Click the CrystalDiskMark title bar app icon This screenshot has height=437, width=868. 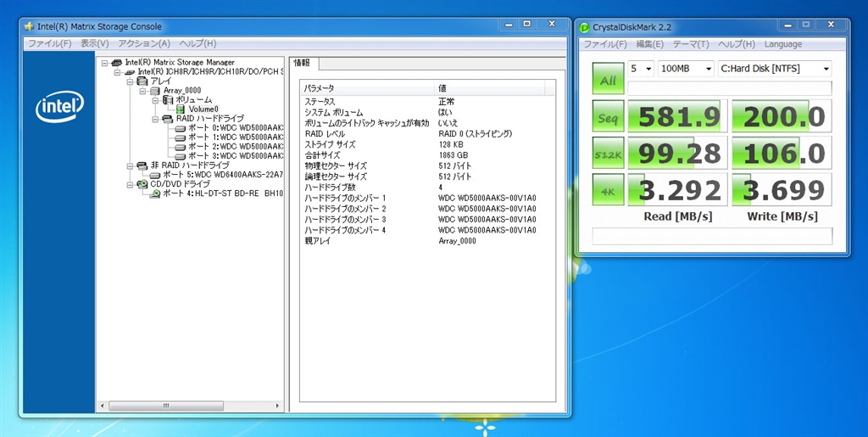585,27
